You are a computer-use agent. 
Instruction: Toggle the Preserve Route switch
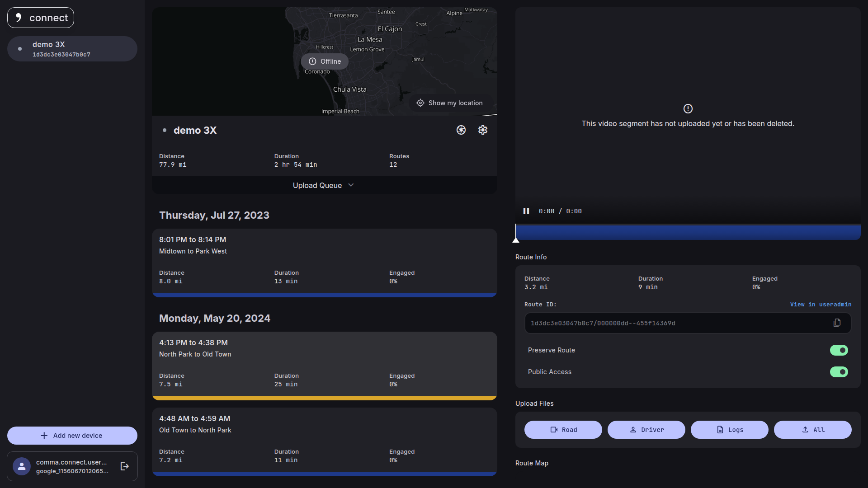[x=839, y=350]
